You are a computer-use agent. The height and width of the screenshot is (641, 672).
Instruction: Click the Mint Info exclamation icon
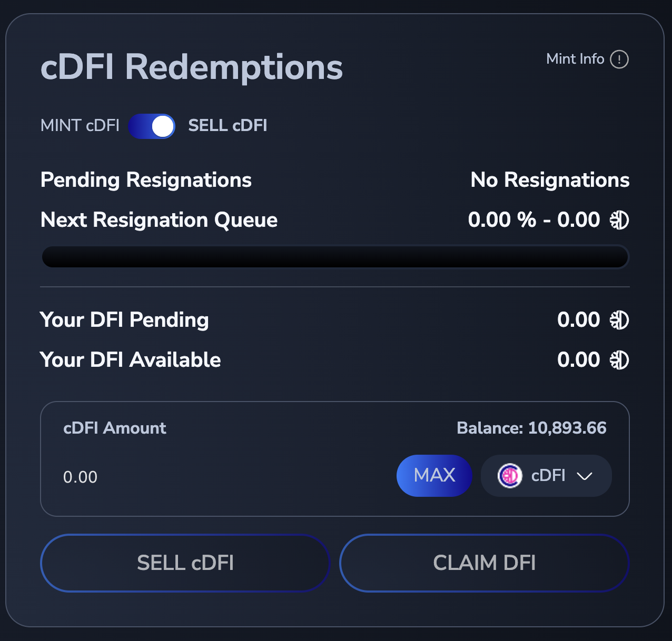pyautogui.click(x=619, y=59)
